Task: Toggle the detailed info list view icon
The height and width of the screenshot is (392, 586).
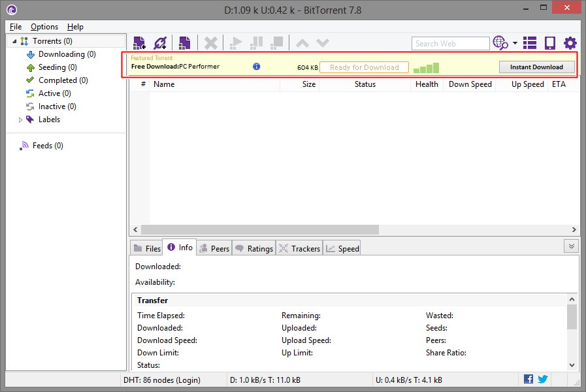Action: (530, 43)
